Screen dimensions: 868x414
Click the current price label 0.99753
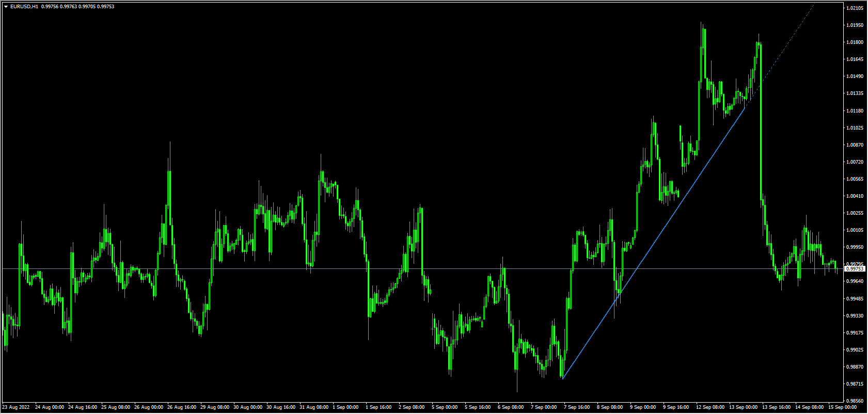855,269
